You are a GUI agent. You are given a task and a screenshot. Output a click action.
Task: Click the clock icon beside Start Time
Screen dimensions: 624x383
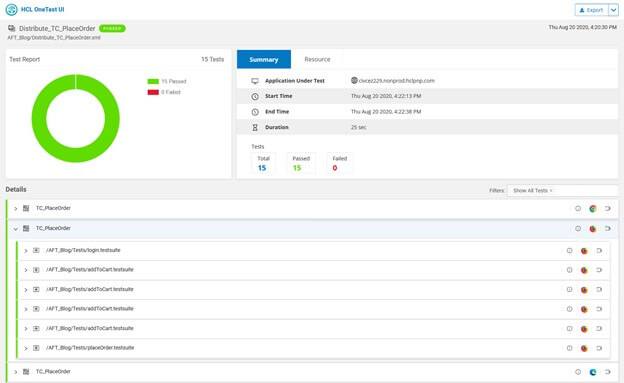255,96
